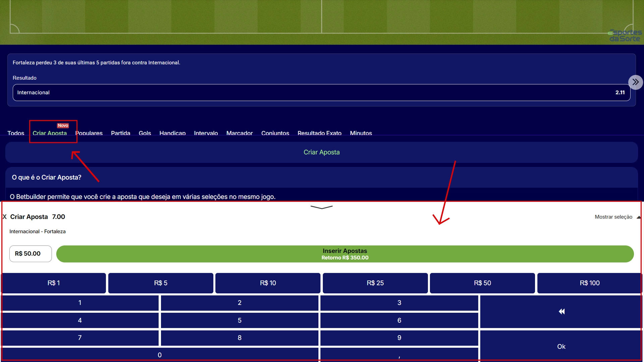The image size is (644, 362).
Task: Select the Resultado Exato tab
Action: 319,133
